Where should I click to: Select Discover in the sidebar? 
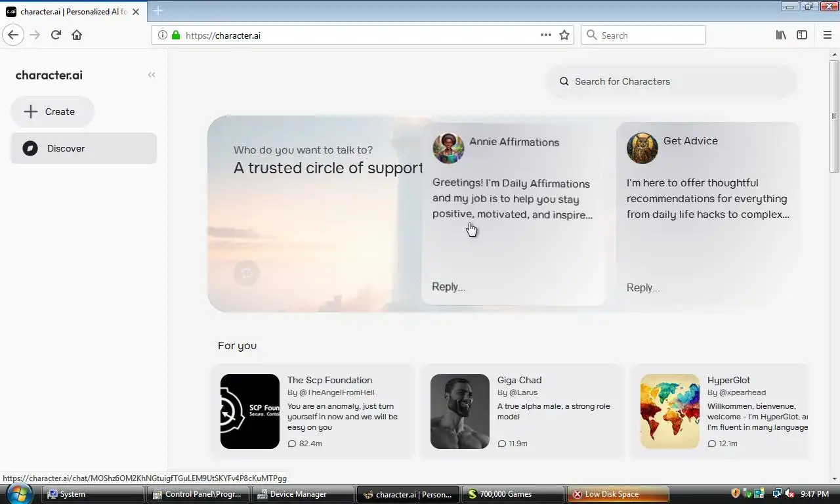(83, 148)
